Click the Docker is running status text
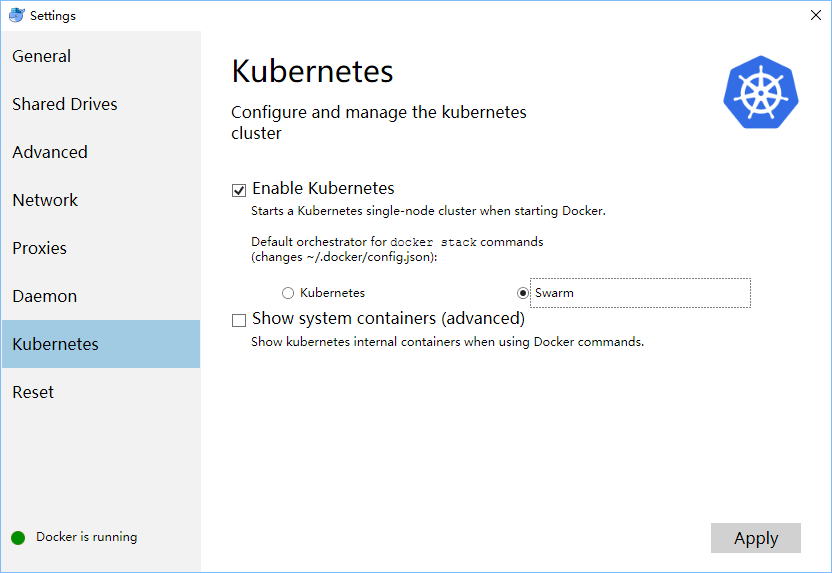 [x=86, y=537]
